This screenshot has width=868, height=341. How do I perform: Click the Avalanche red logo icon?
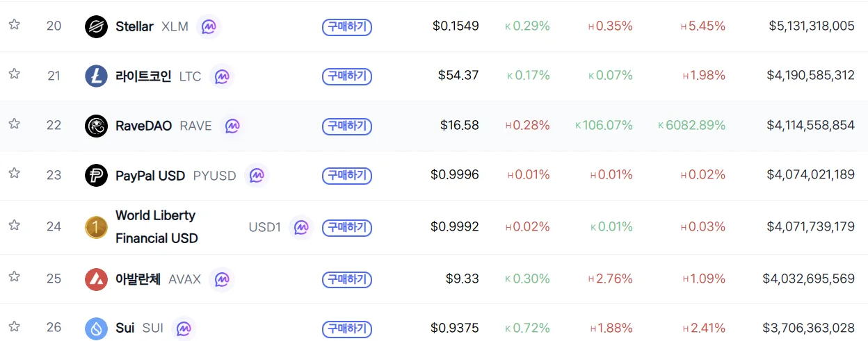tap(96, 279)
